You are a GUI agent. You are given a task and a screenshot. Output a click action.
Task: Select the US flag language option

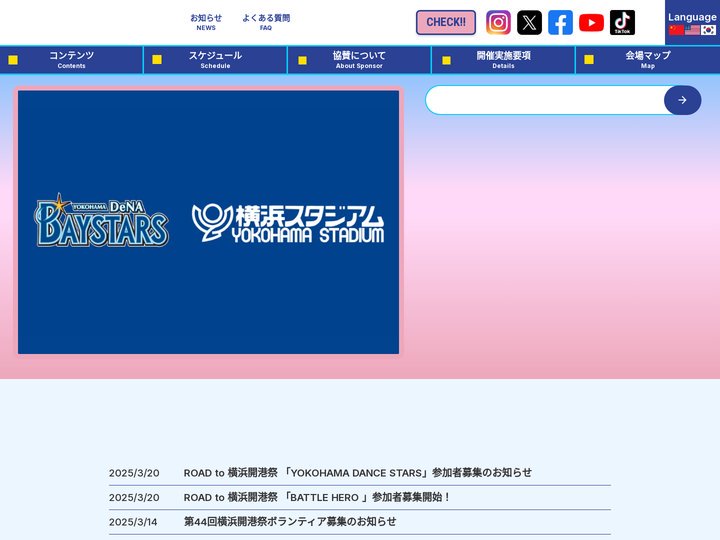coord(692,30)
